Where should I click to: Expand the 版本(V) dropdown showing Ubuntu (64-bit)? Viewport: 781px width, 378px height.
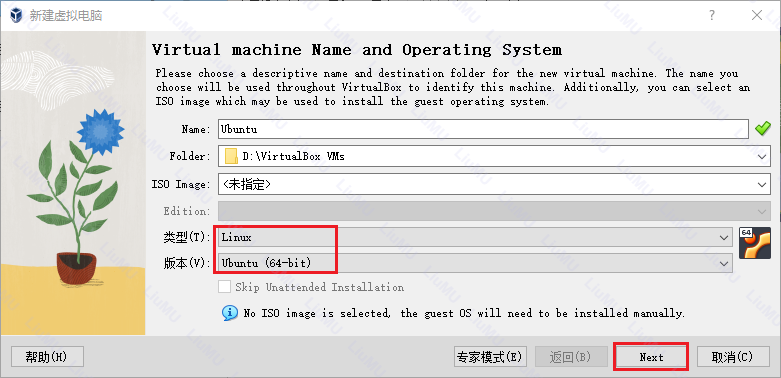(475, 263)
